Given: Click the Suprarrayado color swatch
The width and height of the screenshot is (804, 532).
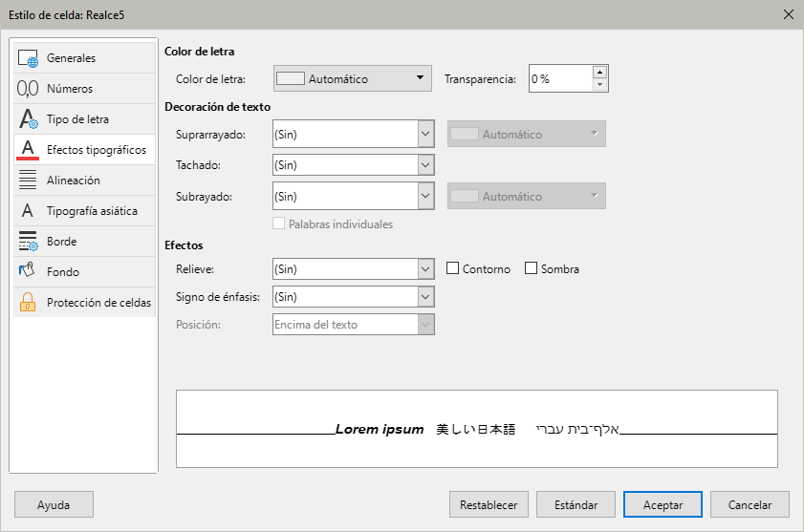Looking at the screenshot, I should point(465,135).
